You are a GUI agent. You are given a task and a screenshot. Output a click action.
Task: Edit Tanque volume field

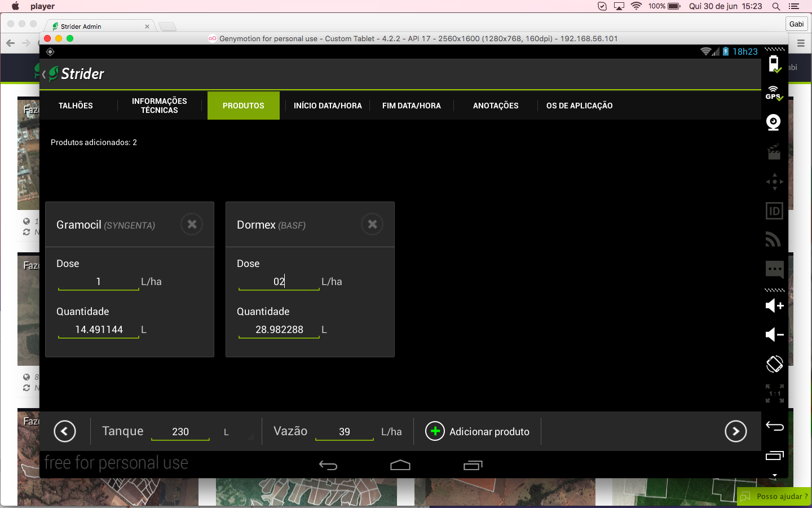pyautogui.click(x=180, y=432)
